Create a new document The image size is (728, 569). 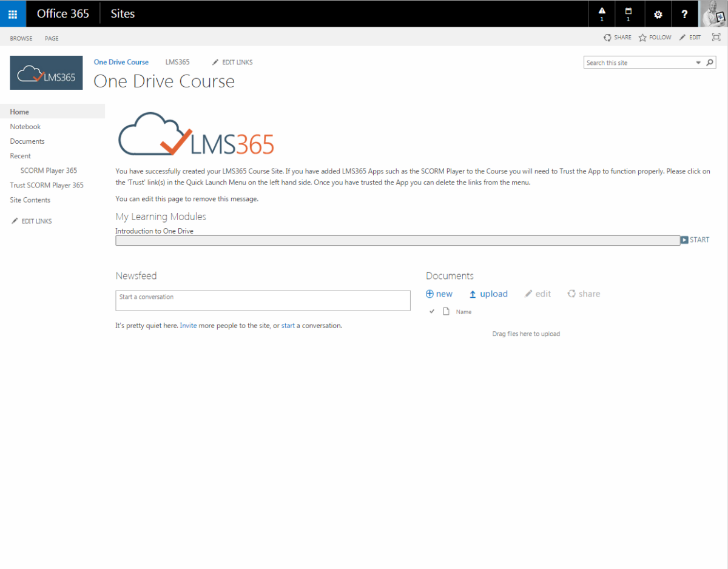(x=439, y=294)
